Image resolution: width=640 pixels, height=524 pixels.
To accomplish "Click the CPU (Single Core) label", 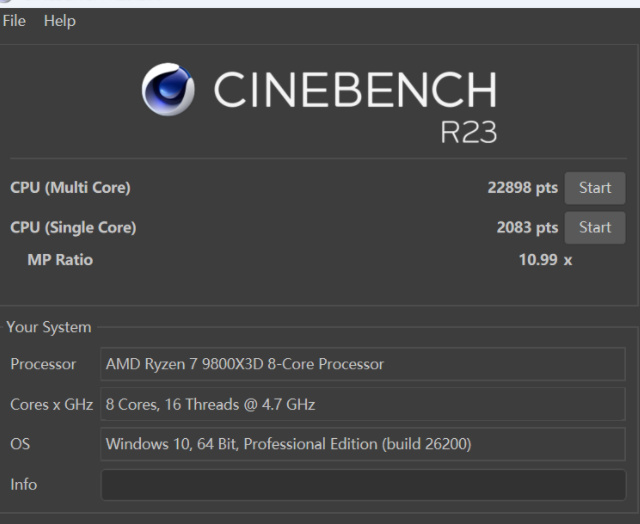I will [x=73, y=227].
